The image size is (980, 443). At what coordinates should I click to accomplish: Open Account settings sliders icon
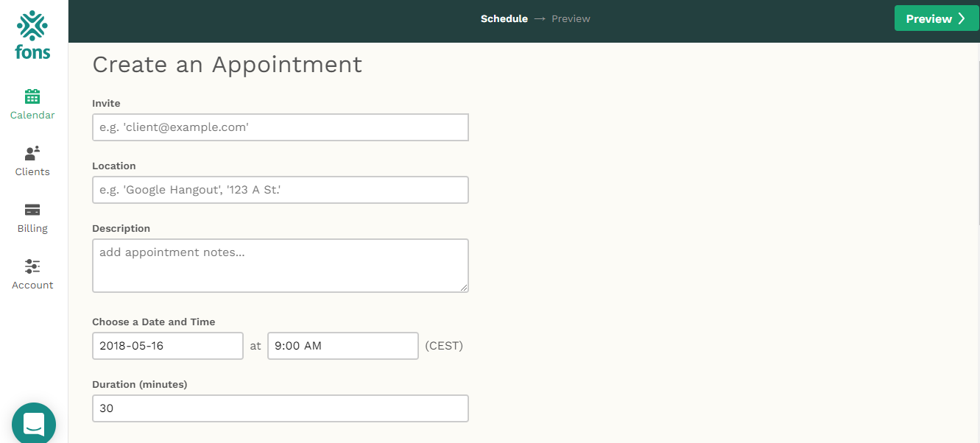pos(32,266)
